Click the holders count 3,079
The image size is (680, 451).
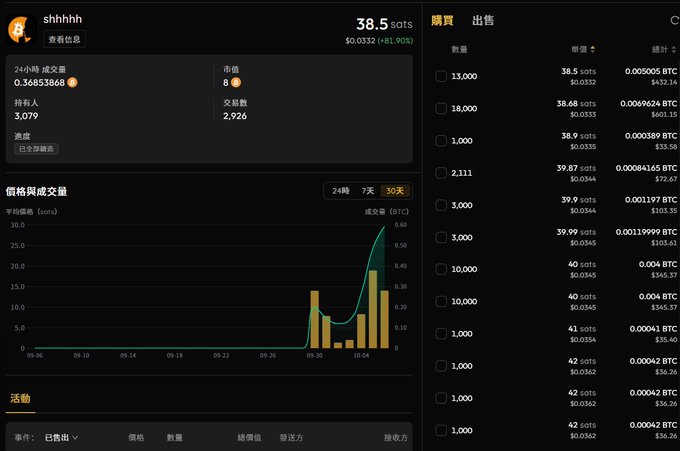click(x=26, y=116)
